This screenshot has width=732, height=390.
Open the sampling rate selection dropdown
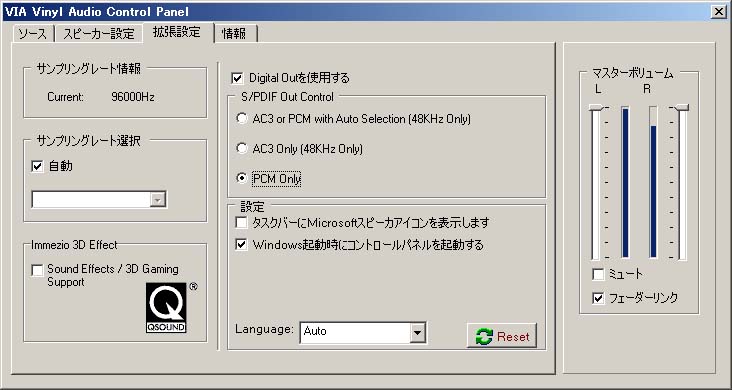pyautogui.click(x=158, y=200)
